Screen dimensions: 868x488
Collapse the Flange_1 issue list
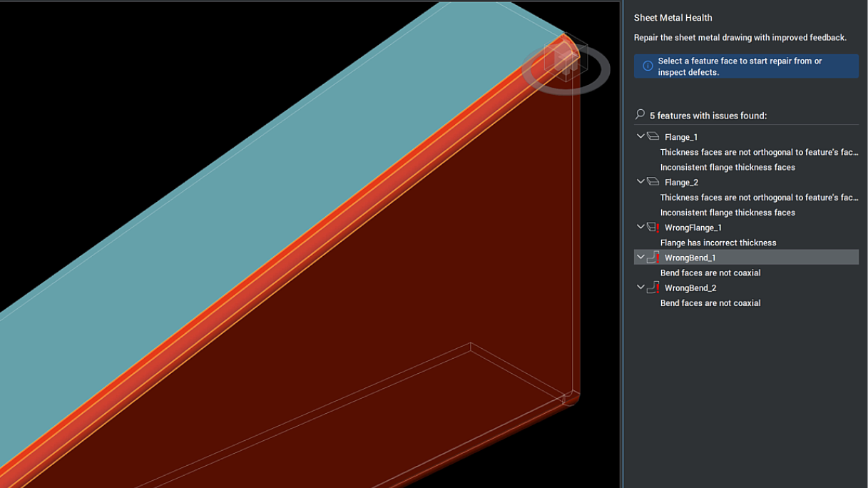click(x=640, y=136)
